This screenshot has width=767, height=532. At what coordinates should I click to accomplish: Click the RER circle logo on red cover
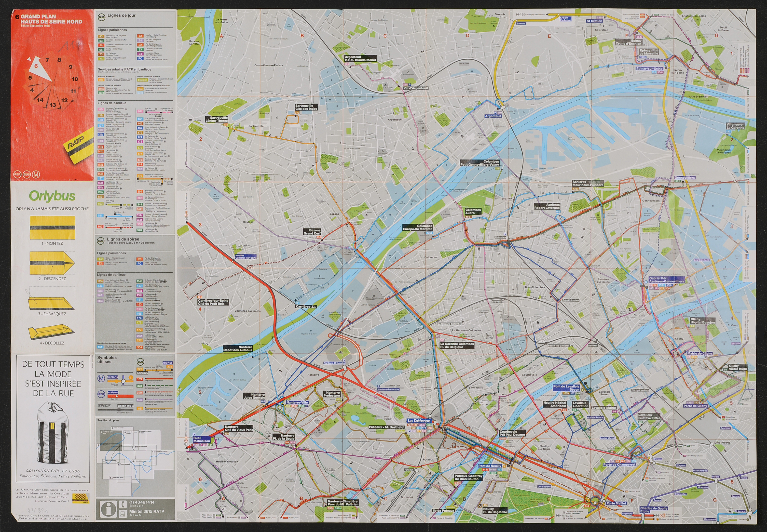click(17, 174)
